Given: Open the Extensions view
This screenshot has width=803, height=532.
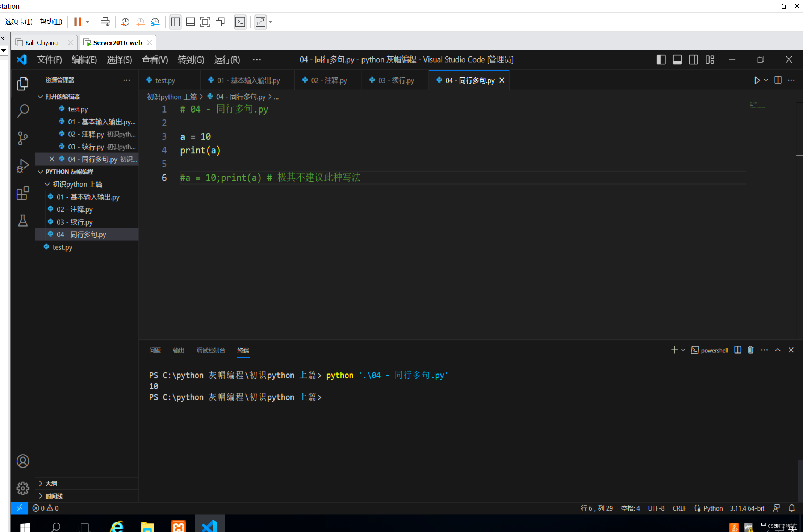Looking at the screenshot, I should (x=22, y=193).
